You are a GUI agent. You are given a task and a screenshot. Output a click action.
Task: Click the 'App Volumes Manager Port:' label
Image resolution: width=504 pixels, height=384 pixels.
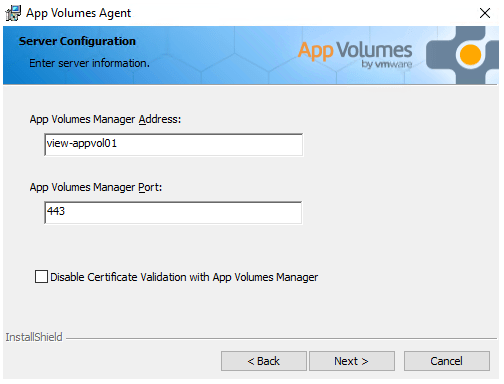tap(96, 187)
